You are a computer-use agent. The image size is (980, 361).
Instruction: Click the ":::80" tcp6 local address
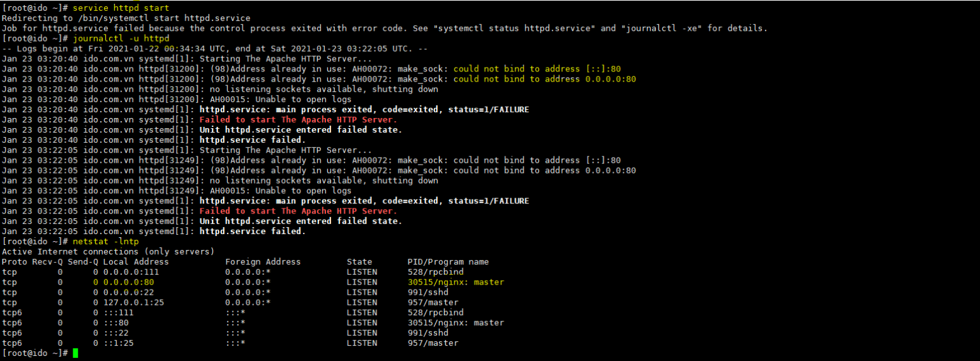pyautogui.click(x=115, y=323)
